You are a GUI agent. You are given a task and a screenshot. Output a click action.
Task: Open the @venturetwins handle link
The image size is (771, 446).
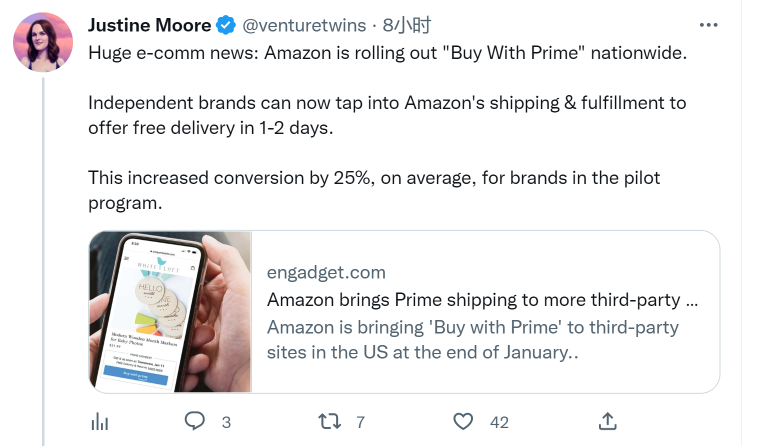(x=304, y=25)
